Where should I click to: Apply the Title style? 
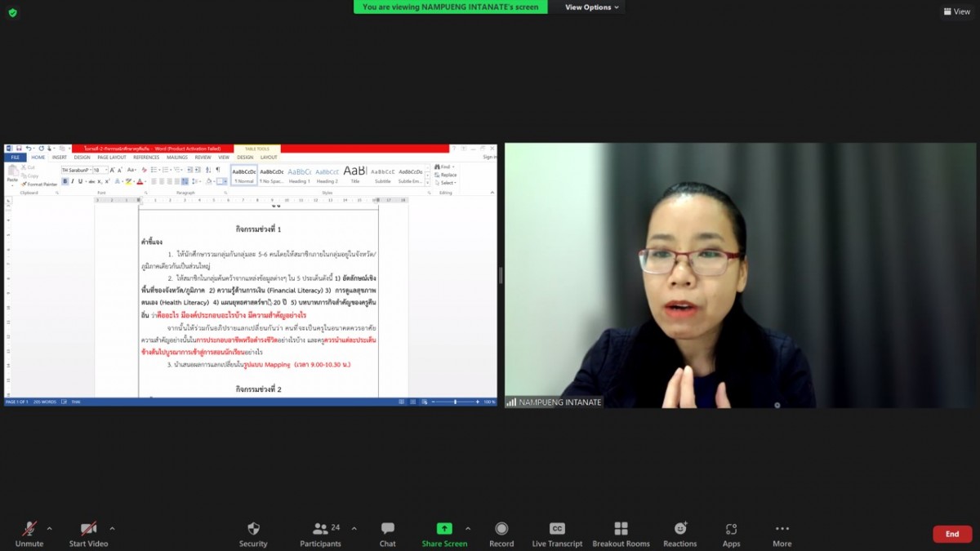[x=355, y=175]
